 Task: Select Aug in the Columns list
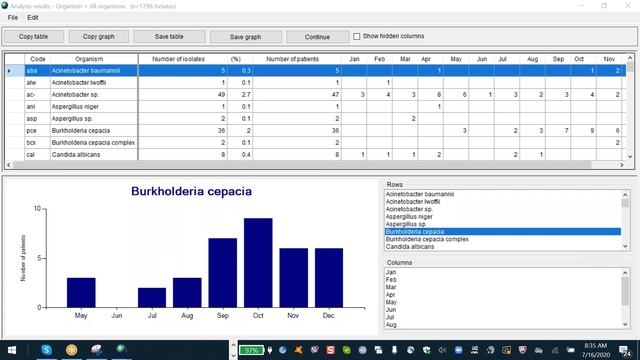coord(502,325)
